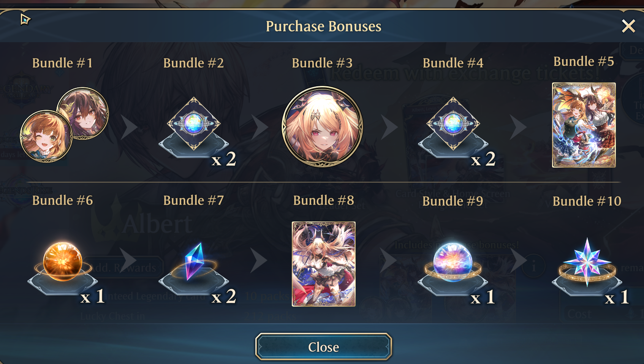Screen dimensions: 644x364
Task: Click the arrow between Bundle #7 and #8
Action: tap(259, 261)
